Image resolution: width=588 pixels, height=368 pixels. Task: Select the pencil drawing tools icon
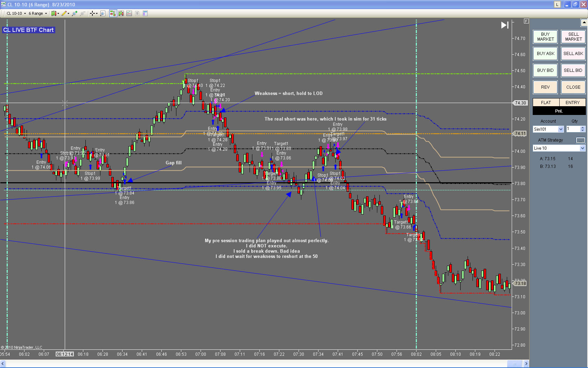click(64, 13)
